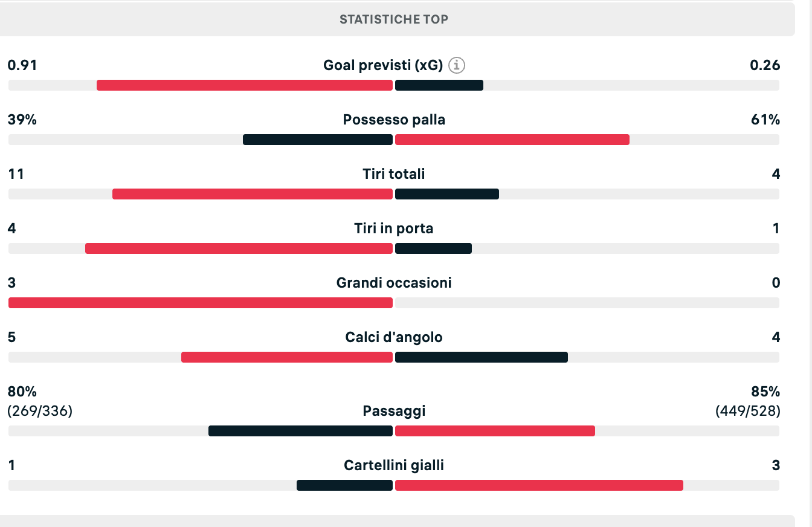The height and width of the screenshot is (527, 812).
Task: Click the red xG bar for 0.91
Action: click(x=245, y=85)
